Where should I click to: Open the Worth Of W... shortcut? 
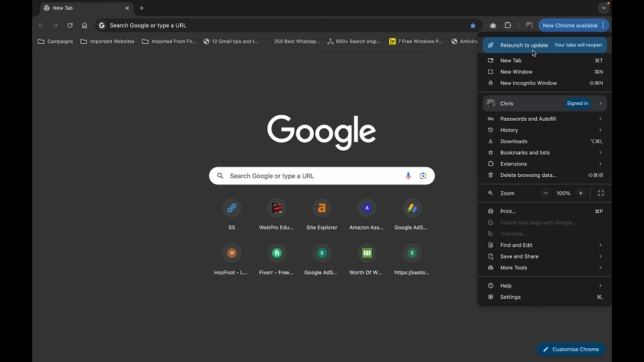click(x=367, y=260)
